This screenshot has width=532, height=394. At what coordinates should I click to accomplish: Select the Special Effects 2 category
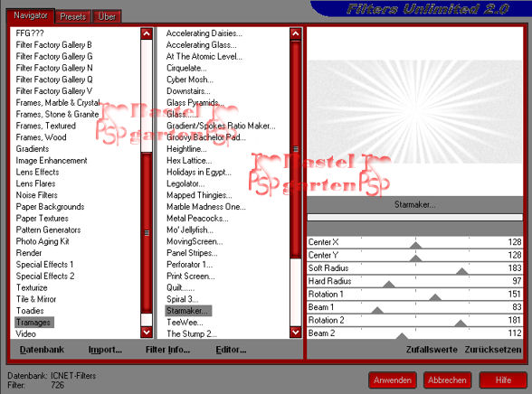[x=45, y=276]
